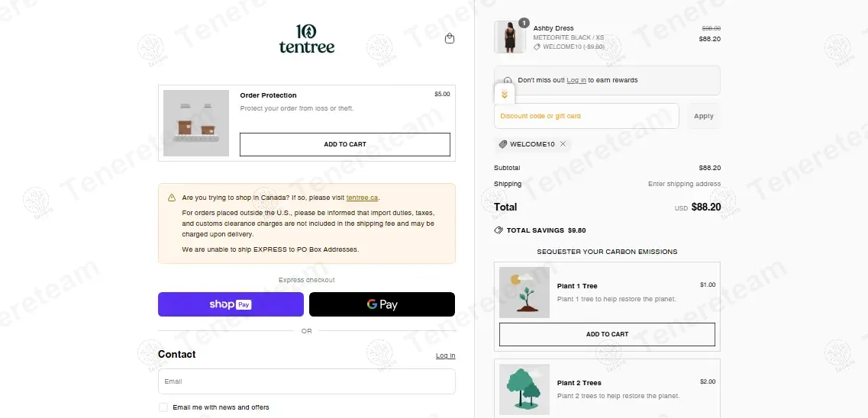Click the Ashby Dress product thumbnail
Viewport: 868px width, 418px height.
(509, 37)
